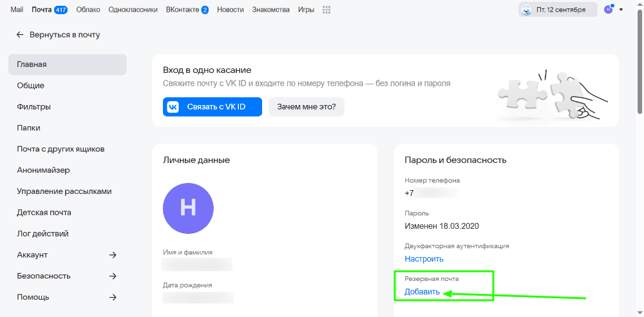Open Фильтры settings section
This screenshot has width=644, height=317.
68,107
